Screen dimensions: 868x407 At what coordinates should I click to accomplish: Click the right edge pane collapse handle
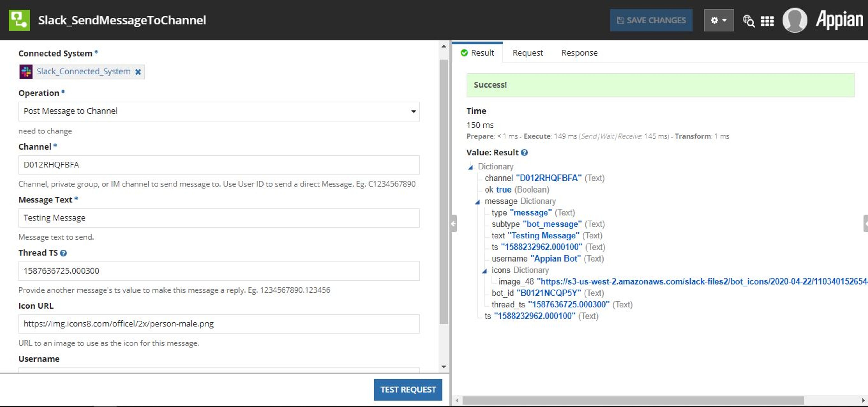tap(866, 223)
